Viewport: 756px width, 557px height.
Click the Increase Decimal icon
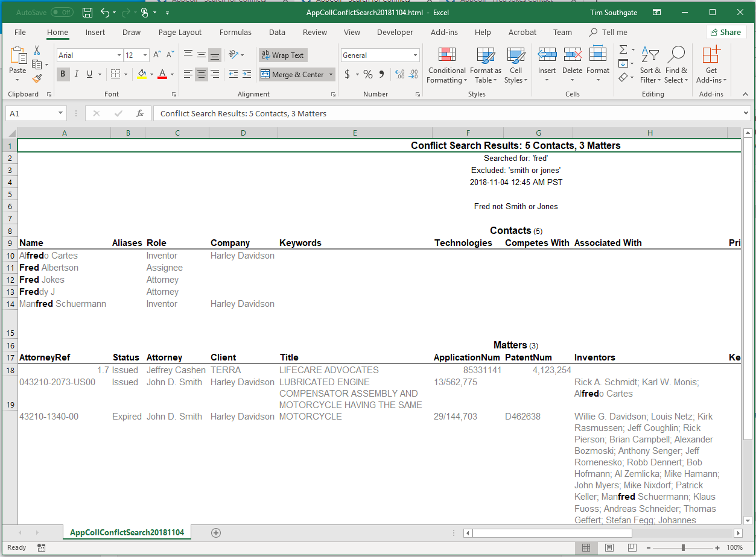coord(398,74)
